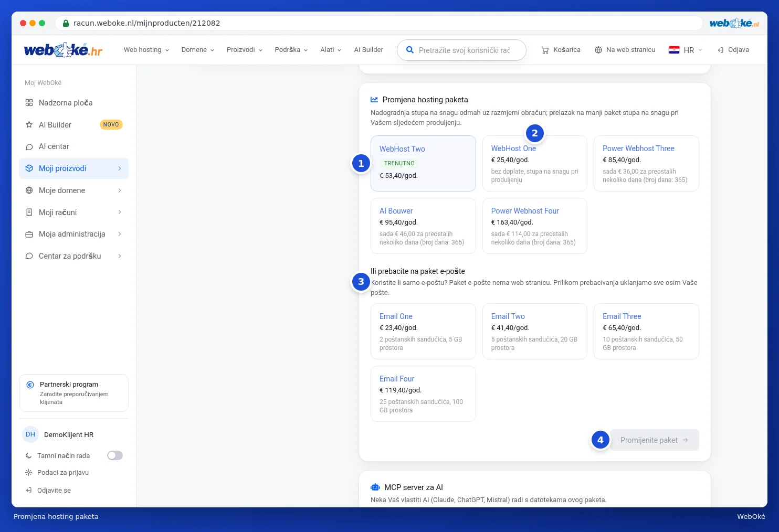Click the Košarica shopping cart icon

pos(545,50)
